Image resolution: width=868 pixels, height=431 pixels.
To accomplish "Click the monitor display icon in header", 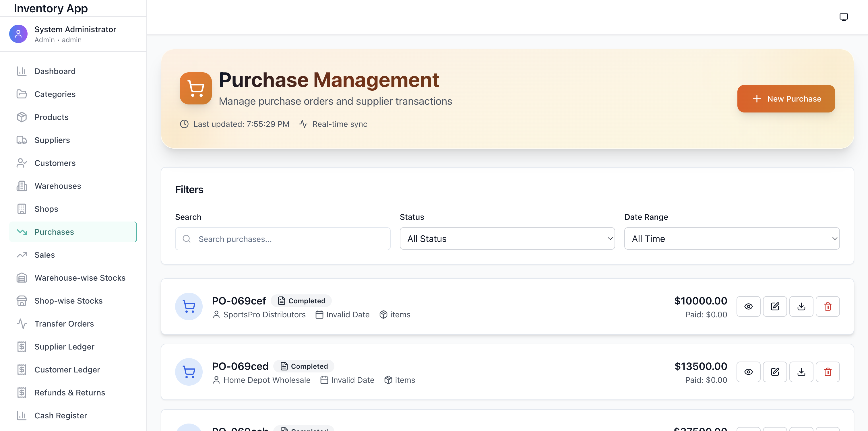I will 843,17.
